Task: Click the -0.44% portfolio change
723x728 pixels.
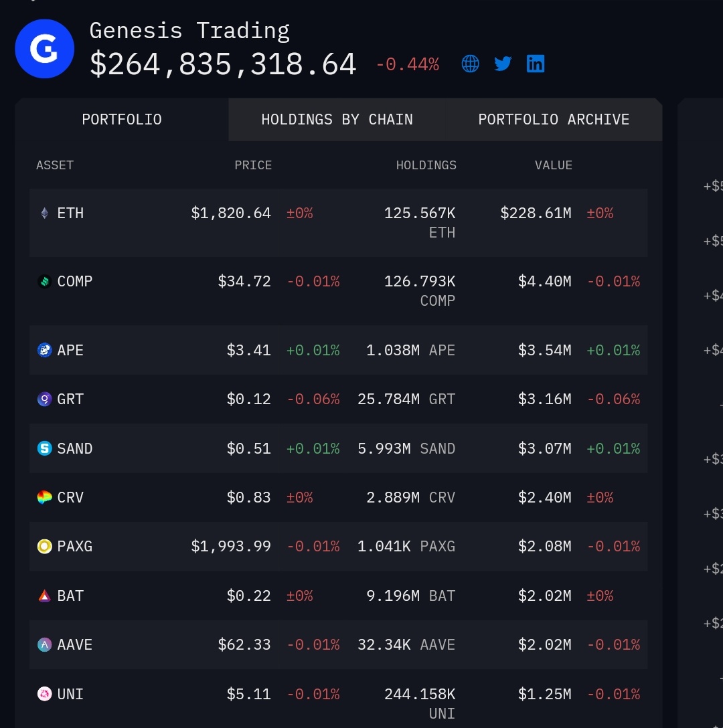Action: [408, 64]
